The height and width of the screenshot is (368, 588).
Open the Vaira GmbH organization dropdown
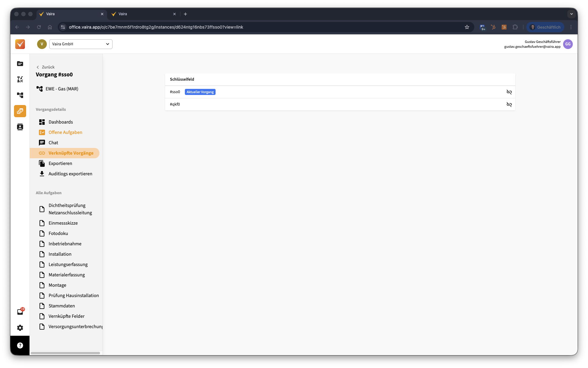81,44
